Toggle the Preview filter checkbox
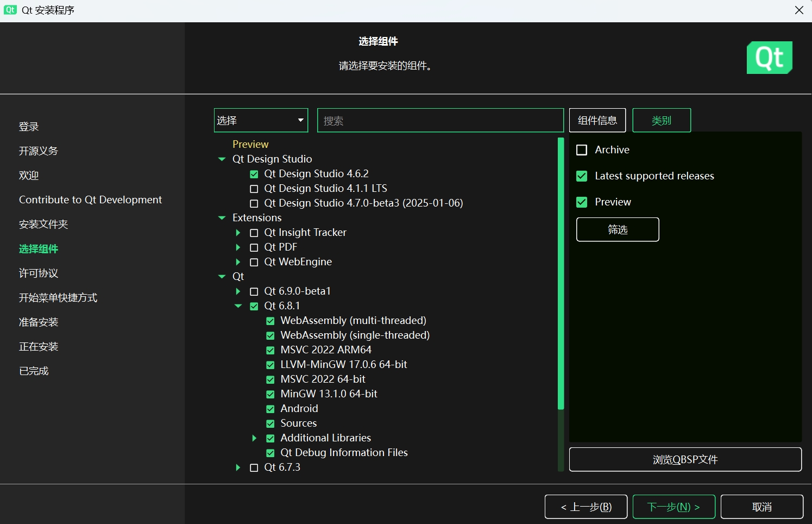812x524 pixels. [x=582, y=202]
